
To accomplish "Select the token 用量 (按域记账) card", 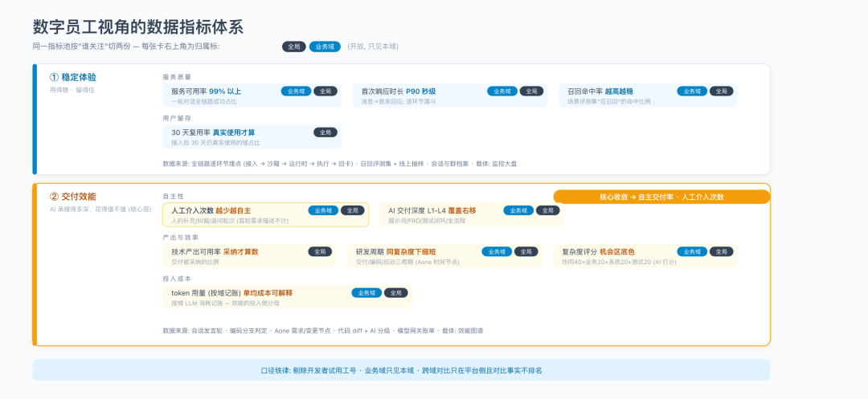I will [x=287, y=297].
